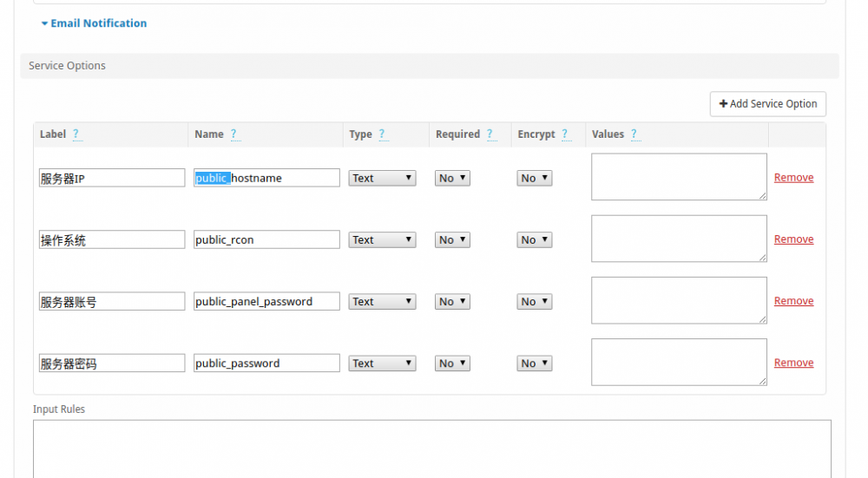Click the Service Options section header

(430, 66)
